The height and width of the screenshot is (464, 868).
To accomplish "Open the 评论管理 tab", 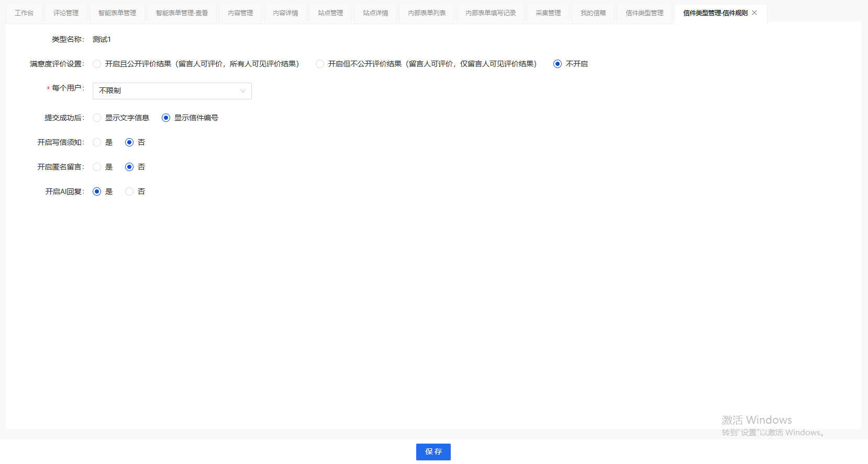I will (x=66, y=13).
